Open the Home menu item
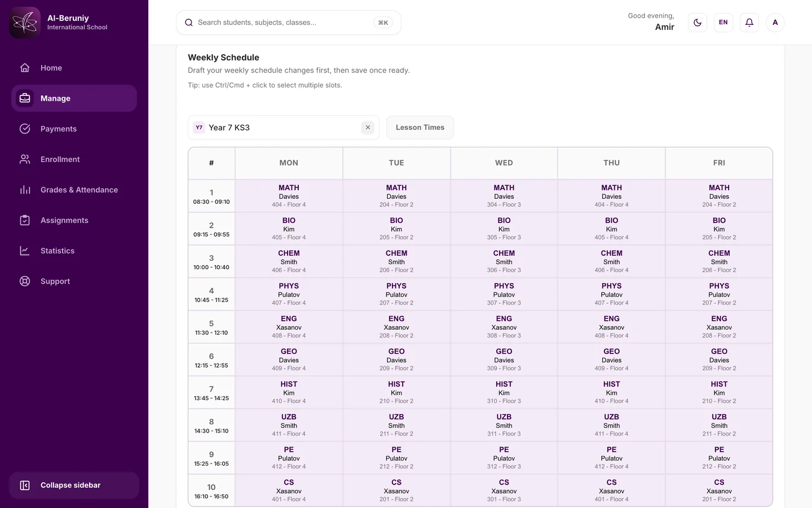812x508 pixels. (x=74, y=68)
